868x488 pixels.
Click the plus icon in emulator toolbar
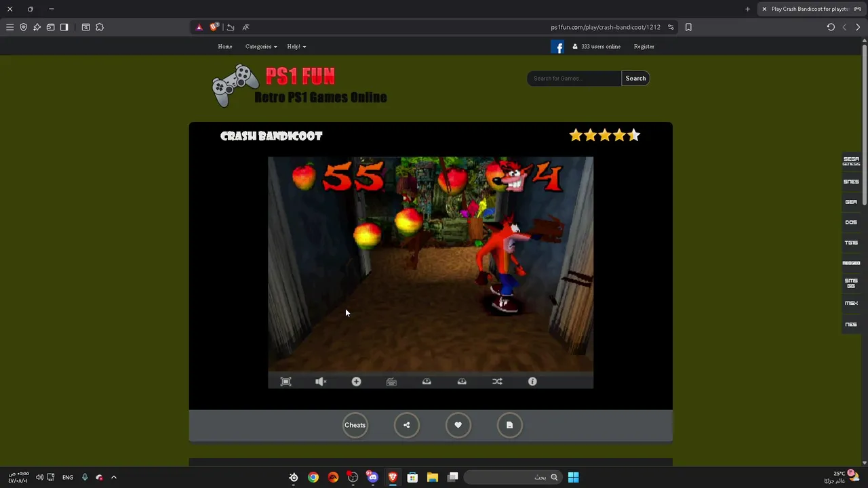click(356, 382)
